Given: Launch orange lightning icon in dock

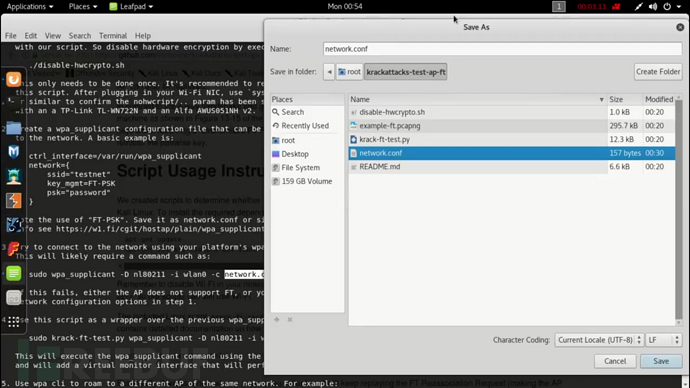Looking at the screenshot, I should click(x=14, y=201).
